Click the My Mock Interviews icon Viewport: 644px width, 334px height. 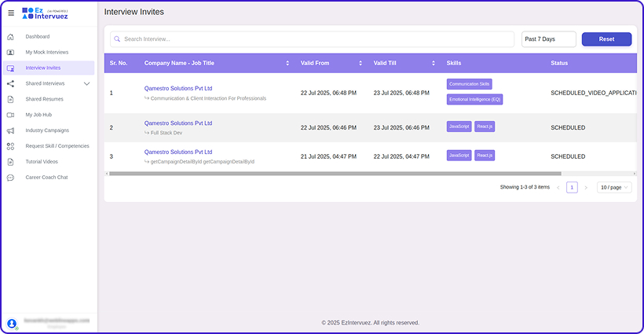click(10, 53)
